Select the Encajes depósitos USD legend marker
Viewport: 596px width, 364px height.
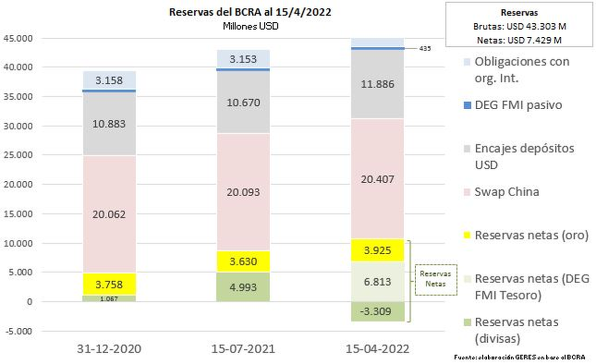tap(466, 147)
